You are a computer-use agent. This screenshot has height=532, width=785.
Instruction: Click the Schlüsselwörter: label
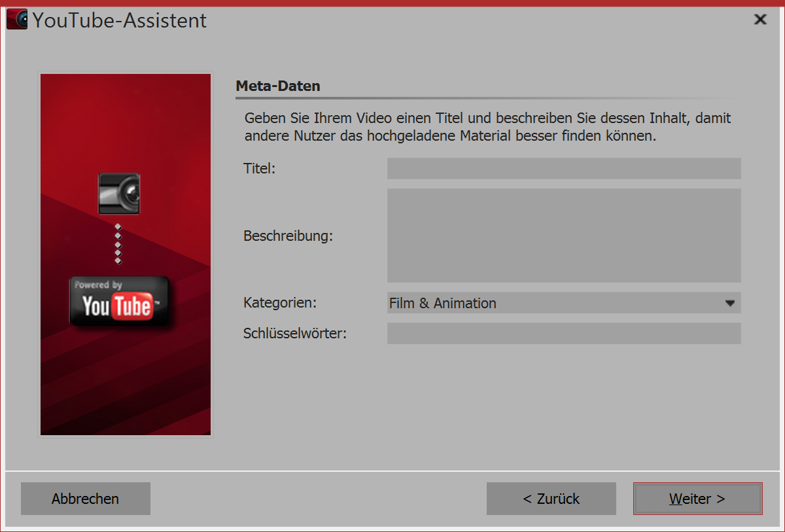pos(295,333)
